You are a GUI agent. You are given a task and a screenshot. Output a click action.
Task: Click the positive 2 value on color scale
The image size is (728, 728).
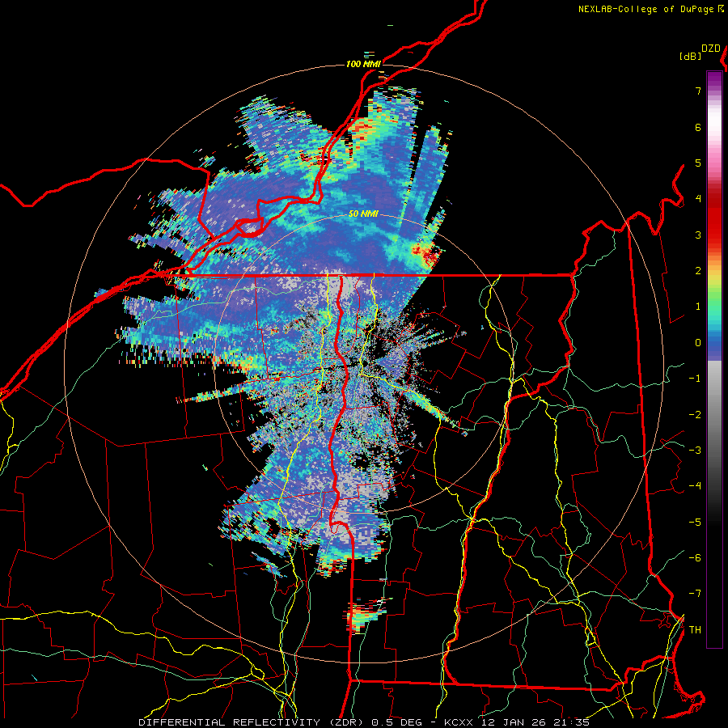click(x=698, y=271)
